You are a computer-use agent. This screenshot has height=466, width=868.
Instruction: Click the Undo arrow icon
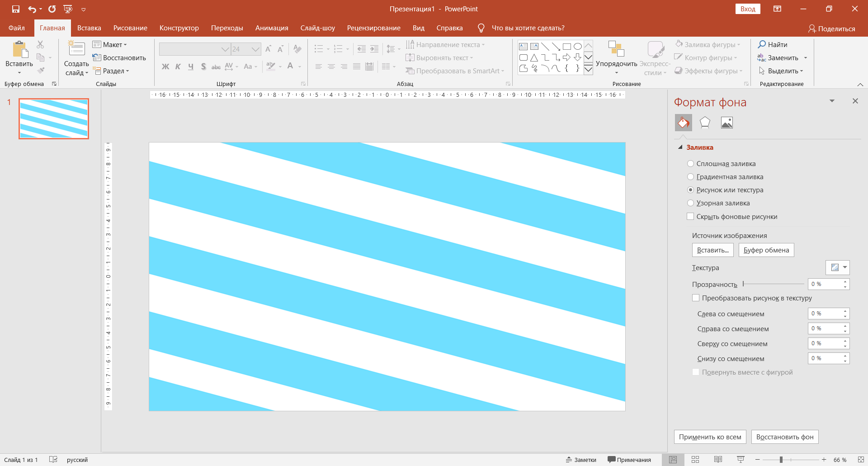(x=32, y=9)
